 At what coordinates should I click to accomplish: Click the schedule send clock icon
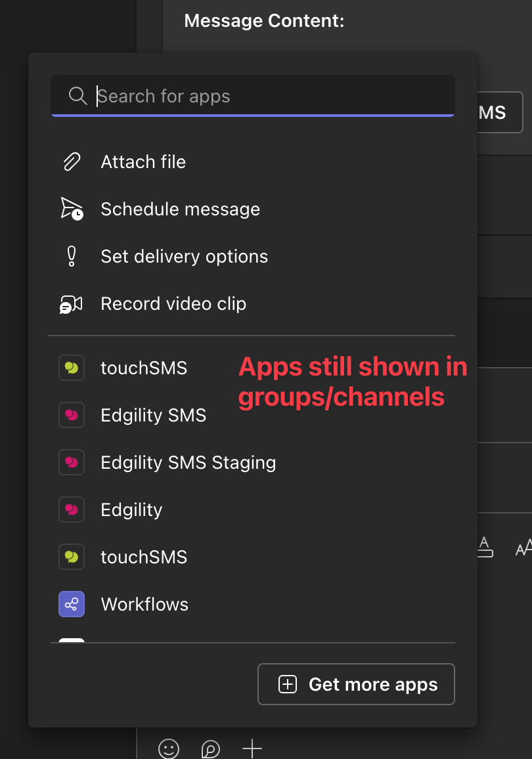(x=72, y=209)
